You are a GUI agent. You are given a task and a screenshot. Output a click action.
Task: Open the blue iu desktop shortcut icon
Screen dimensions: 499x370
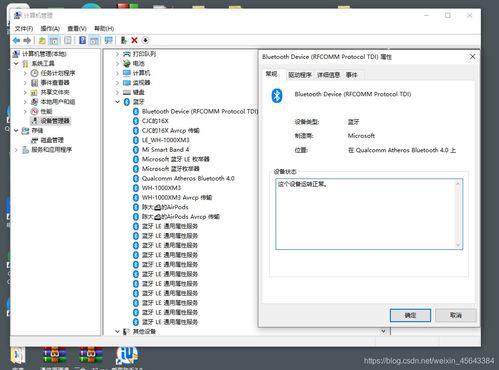click(x=127, y=356)
